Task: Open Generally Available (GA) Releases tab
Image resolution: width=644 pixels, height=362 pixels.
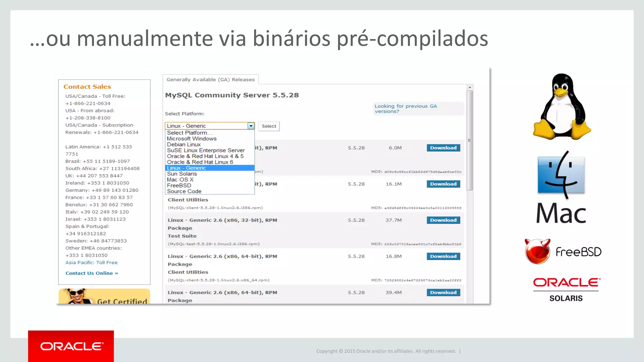Action: 211,80
